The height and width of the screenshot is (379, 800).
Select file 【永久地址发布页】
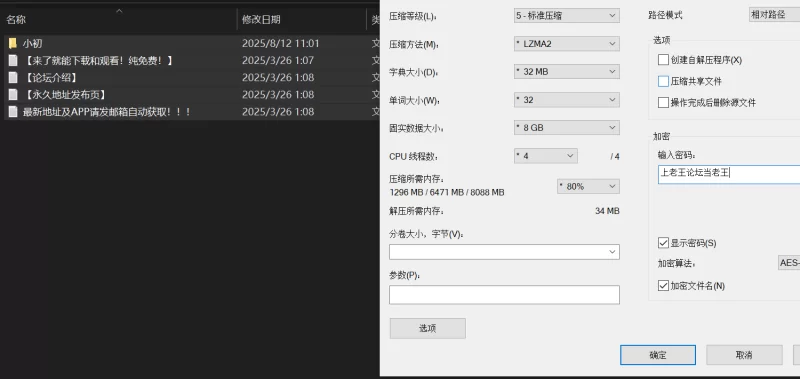tap(65, 94)
